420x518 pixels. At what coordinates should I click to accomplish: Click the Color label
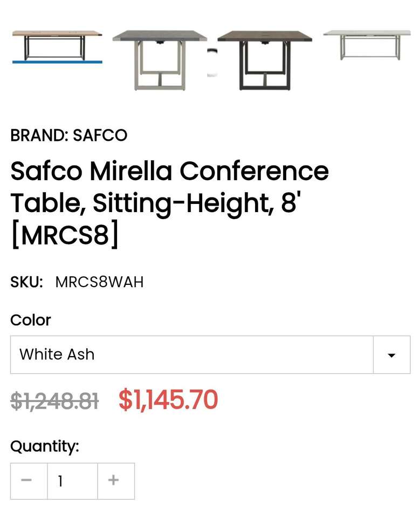31,320
